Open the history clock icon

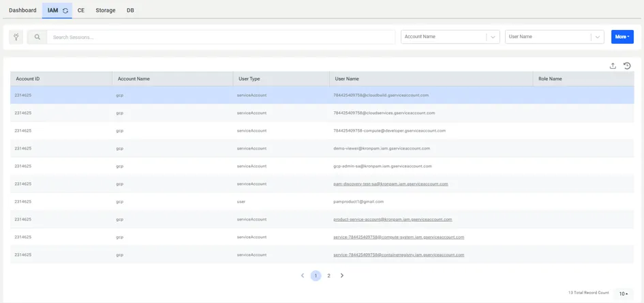tap(627, 66)
